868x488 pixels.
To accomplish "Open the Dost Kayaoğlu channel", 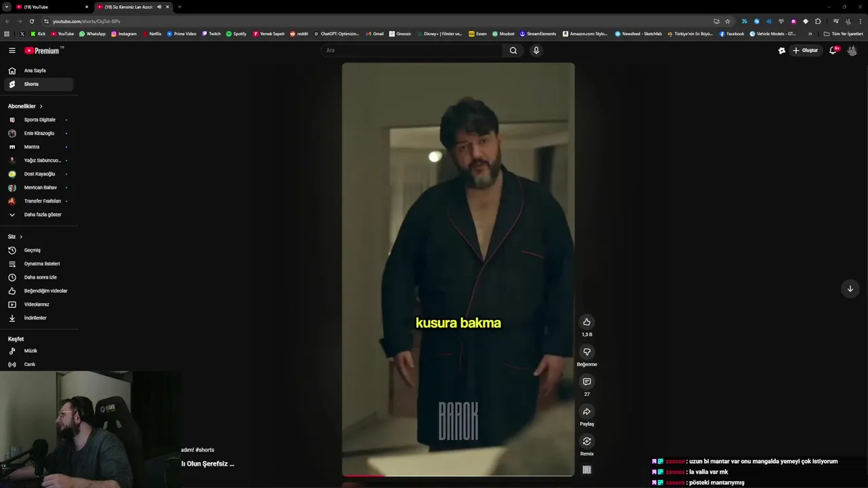I will [x=39, y=174].
